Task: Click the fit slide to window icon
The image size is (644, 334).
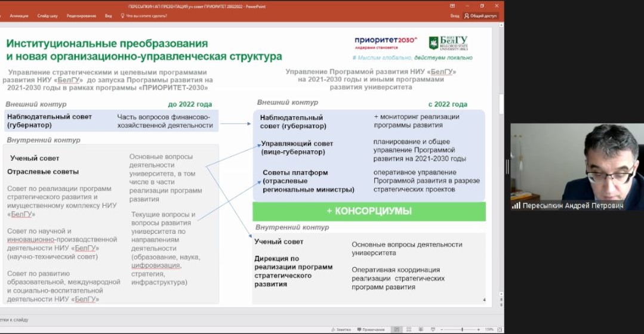Action: [498, 329]
